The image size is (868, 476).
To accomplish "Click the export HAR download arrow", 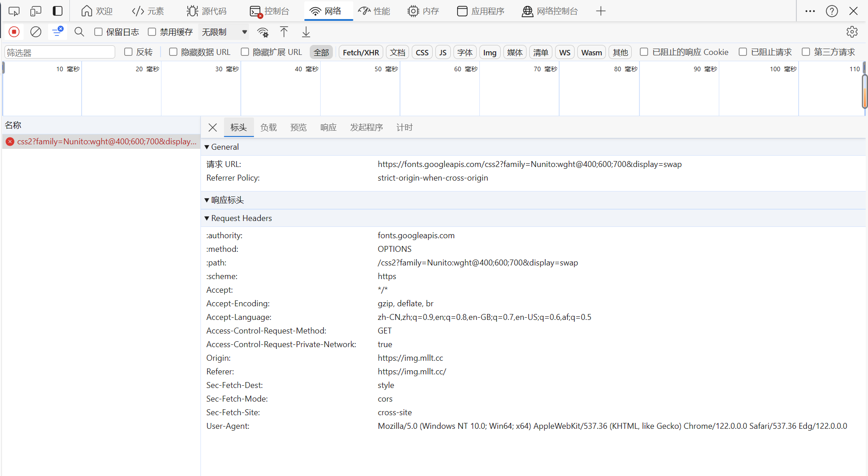I will click(306, 32).
